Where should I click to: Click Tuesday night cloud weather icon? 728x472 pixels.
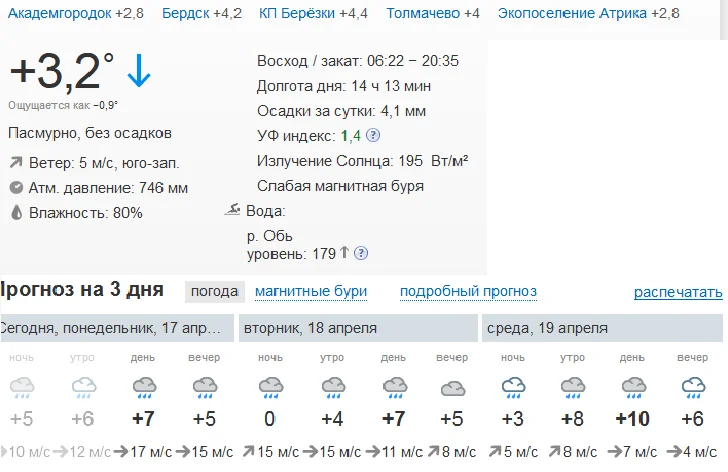pyautogui.click(x=270, y=386)
